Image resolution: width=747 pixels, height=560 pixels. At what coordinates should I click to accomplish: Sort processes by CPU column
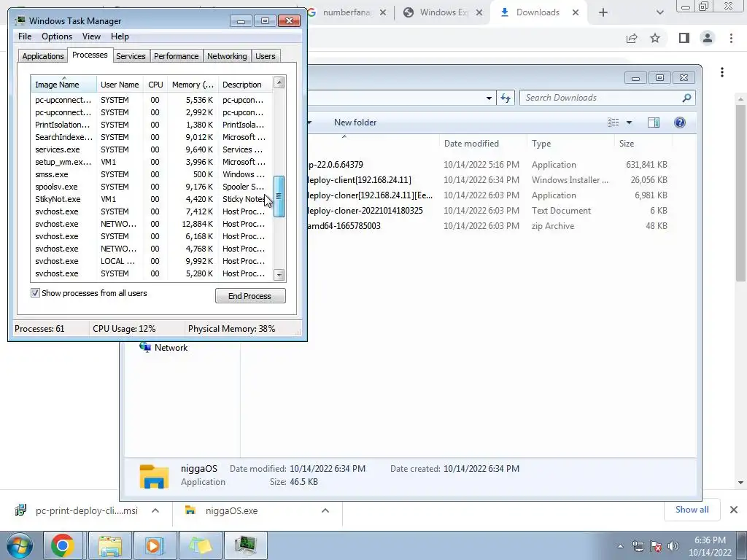tap(155, 85)
